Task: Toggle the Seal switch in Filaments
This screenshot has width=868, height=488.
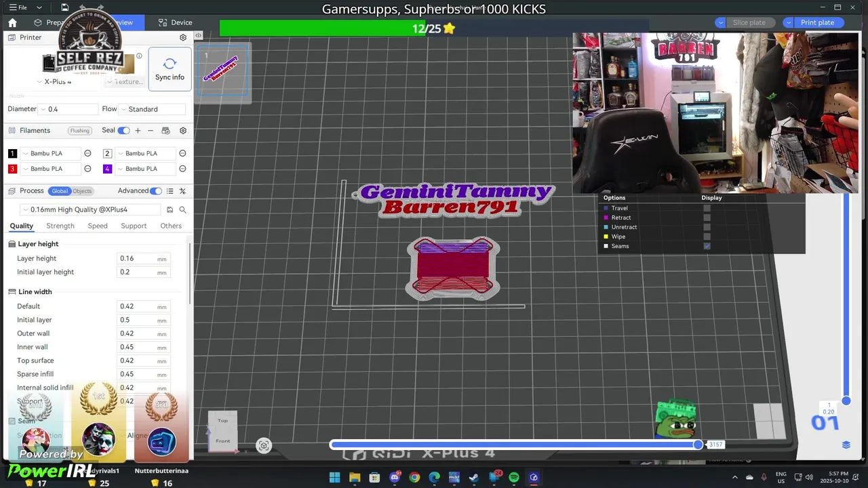Action: click(123, 130)
